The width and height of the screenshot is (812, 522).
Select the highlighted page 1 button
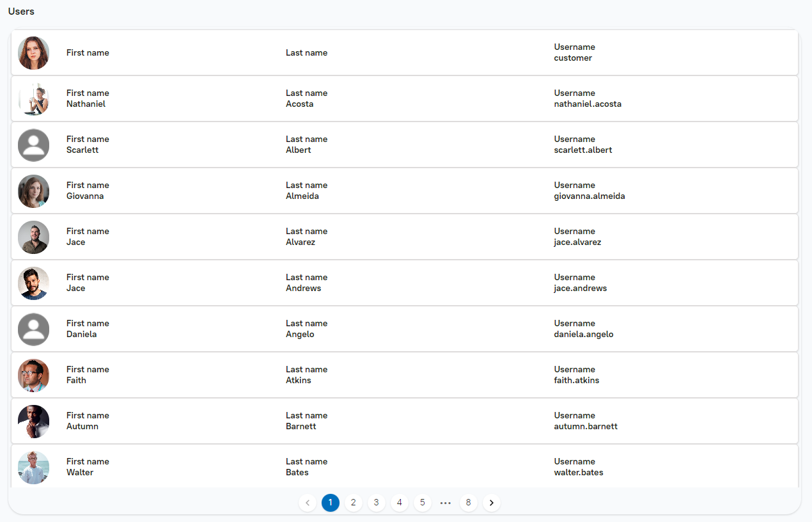(331, 503)
